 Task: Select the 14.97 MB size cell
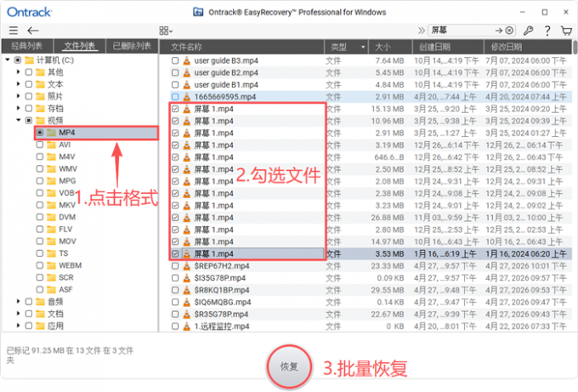pos(388,241)
